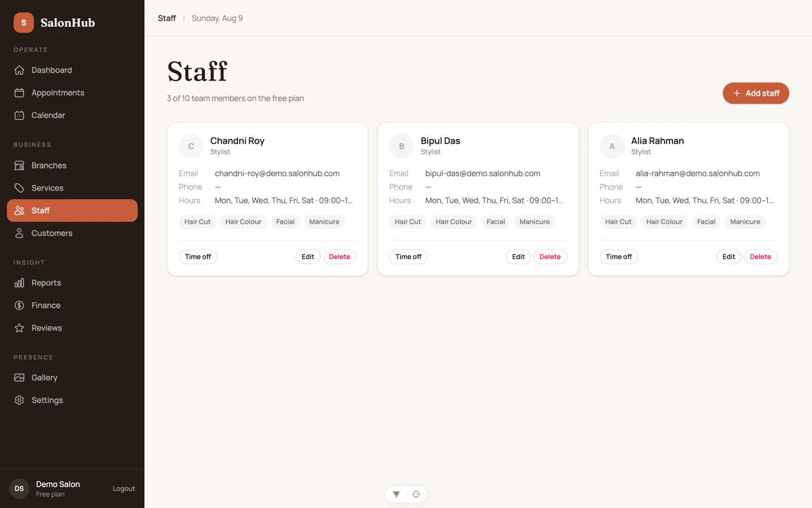
Task: Open Dashboard via its home icon
Action: coord(19,70)
